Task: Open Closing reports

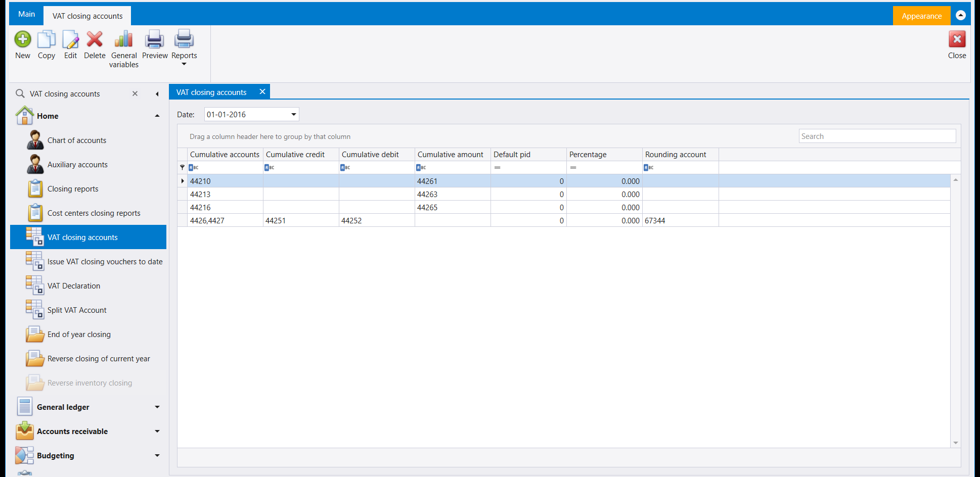Action: pyautogui.click(x=73, y=189)
